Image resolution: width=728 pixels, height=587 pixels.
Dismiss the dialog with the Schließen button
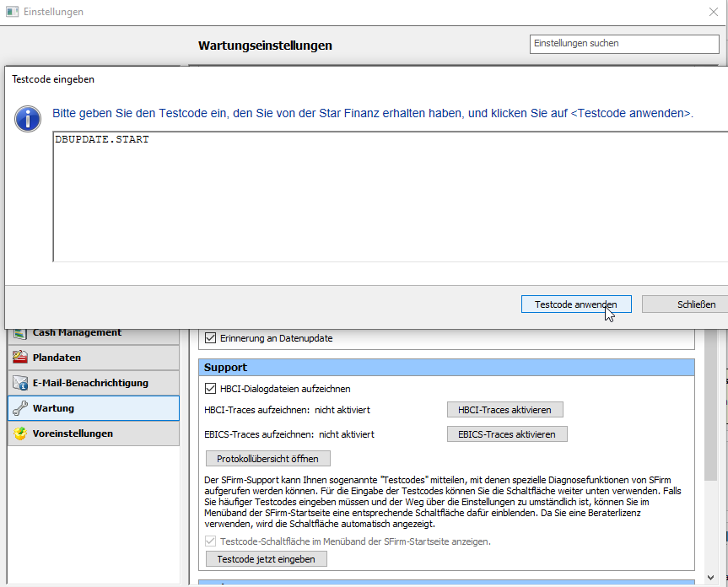point(685,304)
